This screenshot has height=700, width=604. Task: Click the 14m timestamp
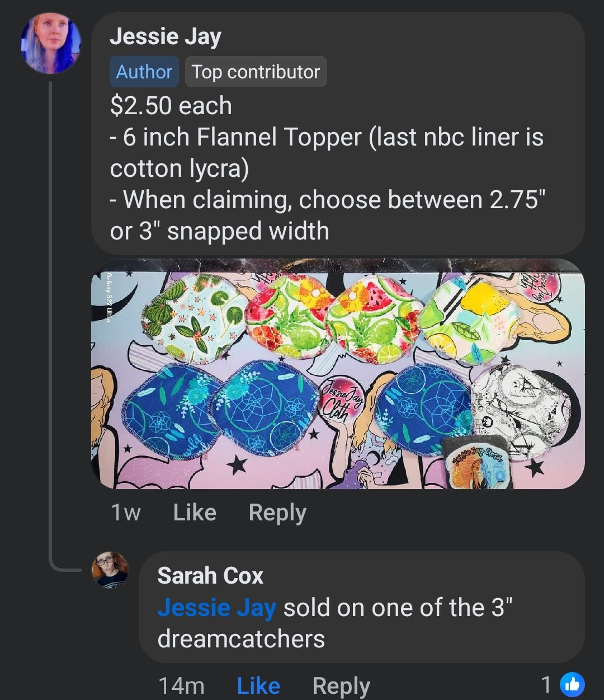click(181, 685)
